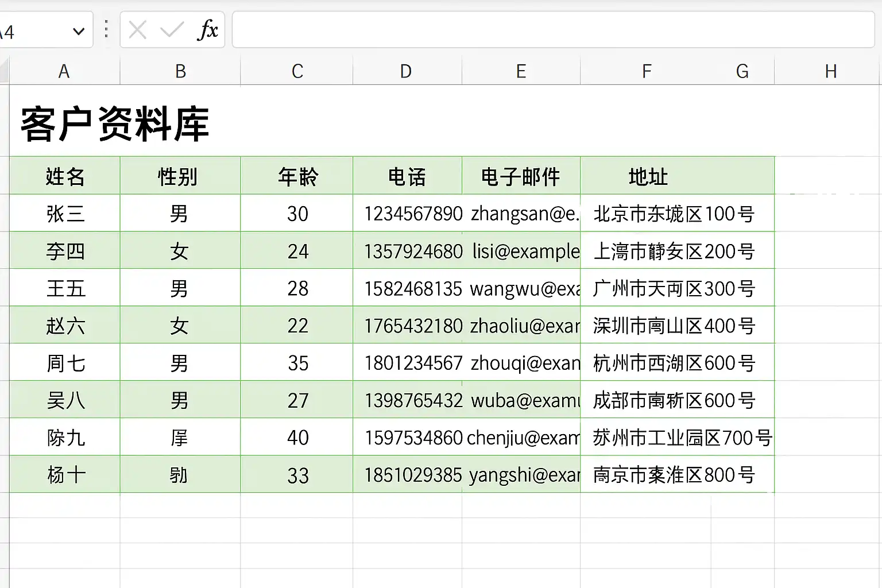Select the phone number 1357924680 cell
Screen dimensions: 882x588
point(408,251)
